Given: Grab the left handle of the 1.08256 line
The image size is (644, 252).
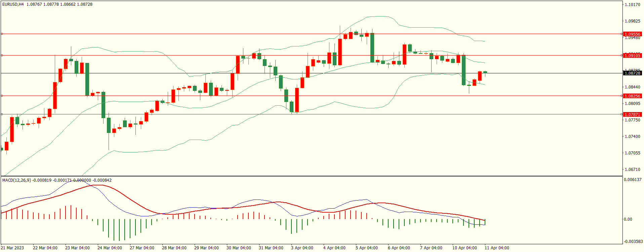Looking at the screenshot, I should (2, 96).
